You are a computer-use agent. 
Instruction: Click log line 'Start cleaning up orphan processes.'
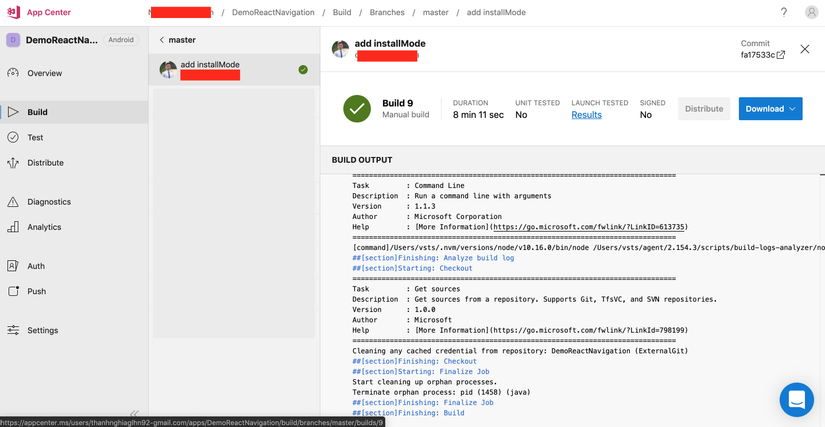tap(425, 382)
